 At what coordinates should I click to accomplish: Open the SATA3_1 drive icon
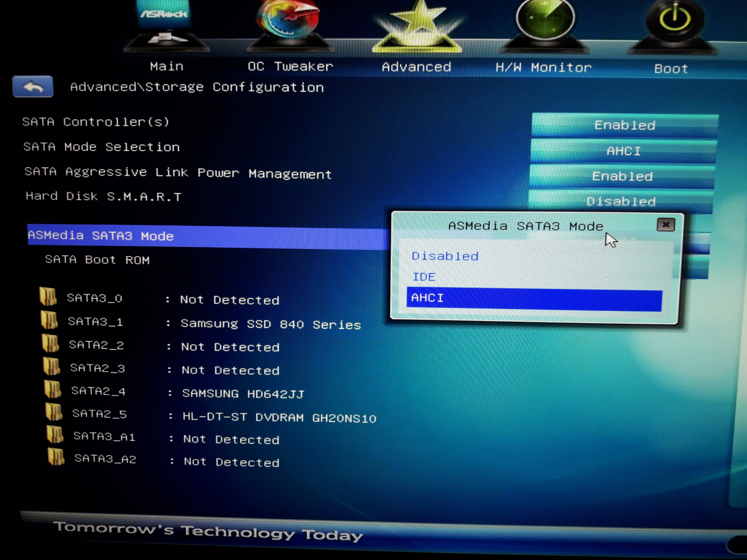(49, 320)
